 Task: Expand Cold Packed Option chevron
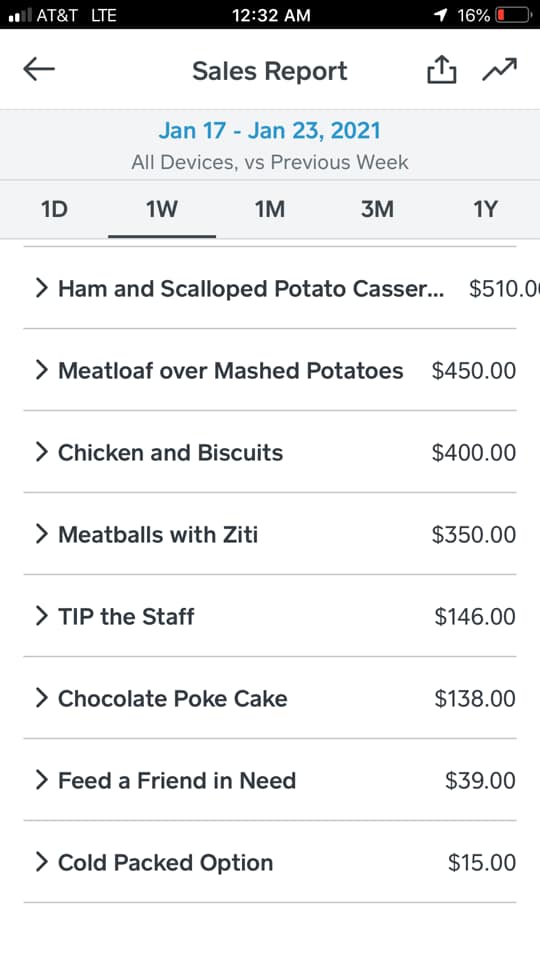[x=42, y=863]
